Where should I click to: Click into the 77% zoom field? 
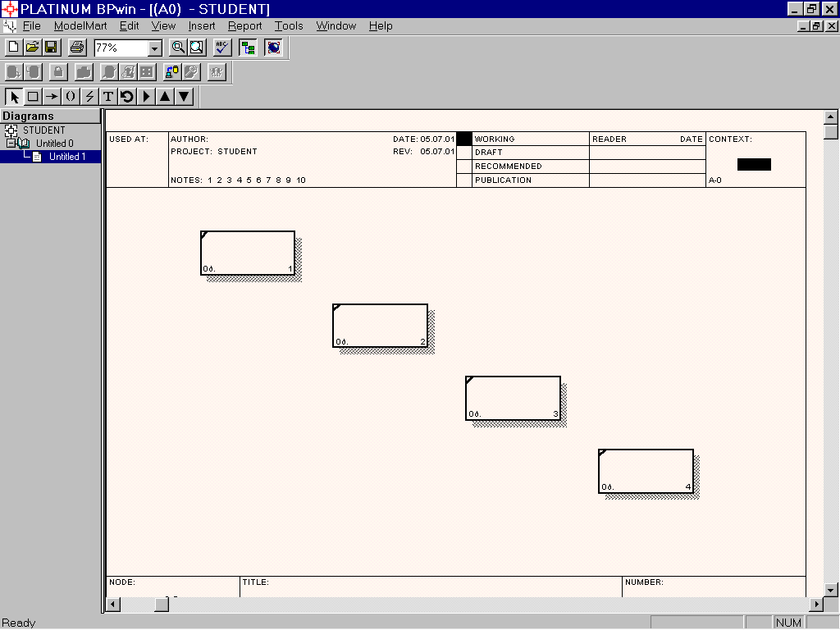(121, 48)
